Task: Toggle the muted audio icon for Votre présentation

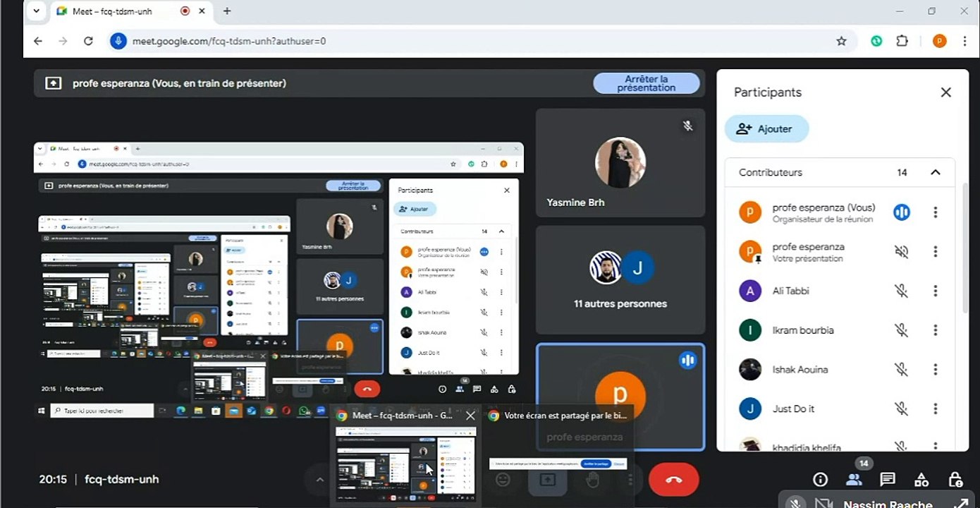Action: tap(902, 251)
